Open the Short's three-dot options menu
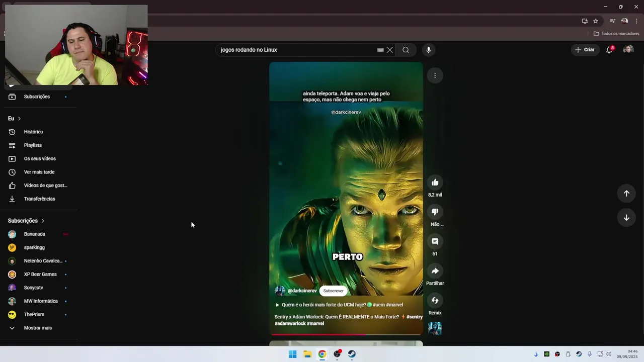 point(435,75)
